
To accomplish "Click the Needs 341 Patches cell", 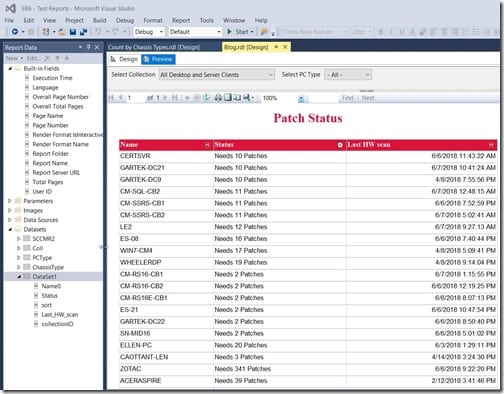I will (280, 369).
